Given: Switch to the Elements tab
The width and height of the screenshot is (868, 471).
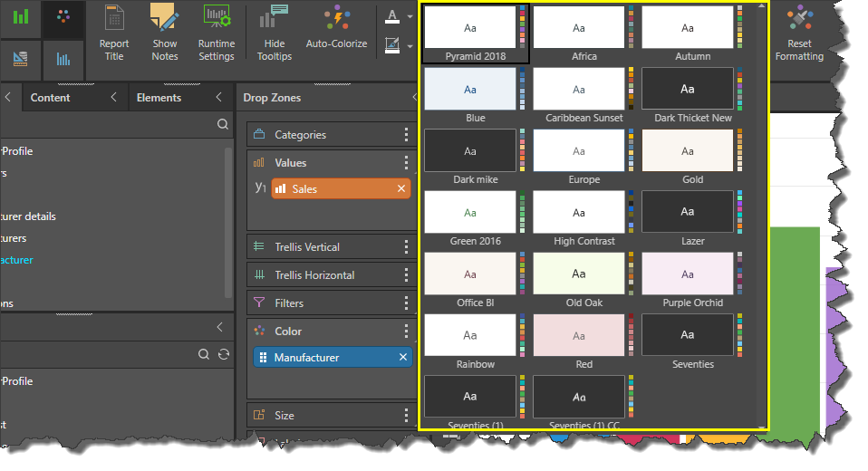Looking at the screenshot, I should (159, 98).
